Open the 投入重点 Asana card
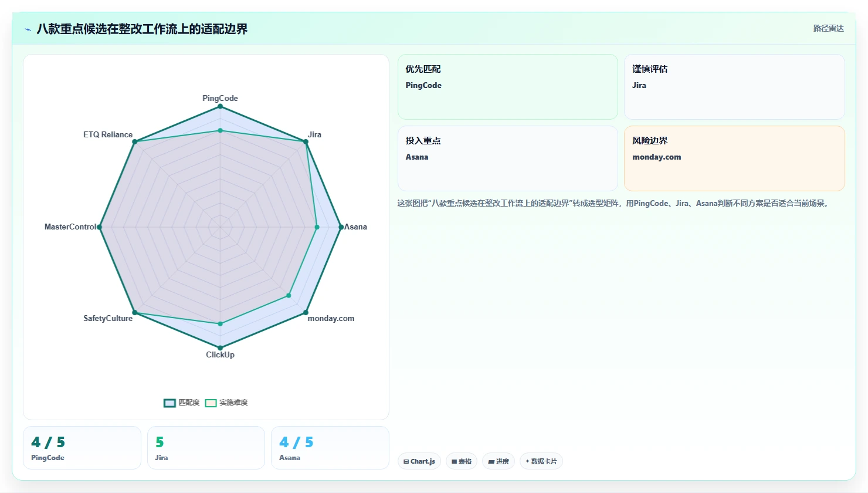 [508, 158]
